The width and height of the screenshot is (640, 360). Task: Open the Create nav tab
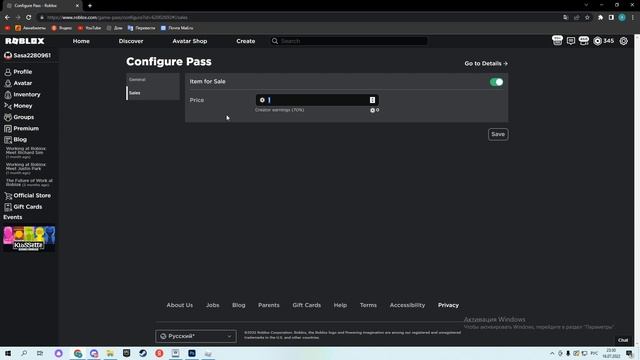pyautogui.click(x=246, y=41)
